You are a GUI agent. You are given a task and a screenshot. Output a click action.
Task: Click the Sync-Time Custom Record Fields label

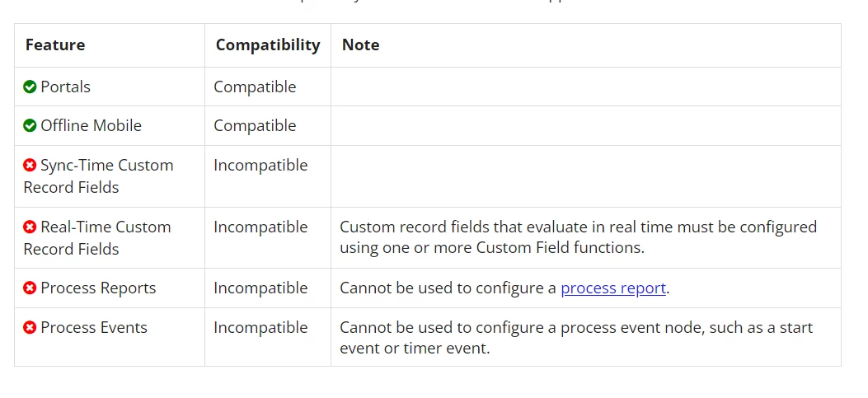click(98, 176)
